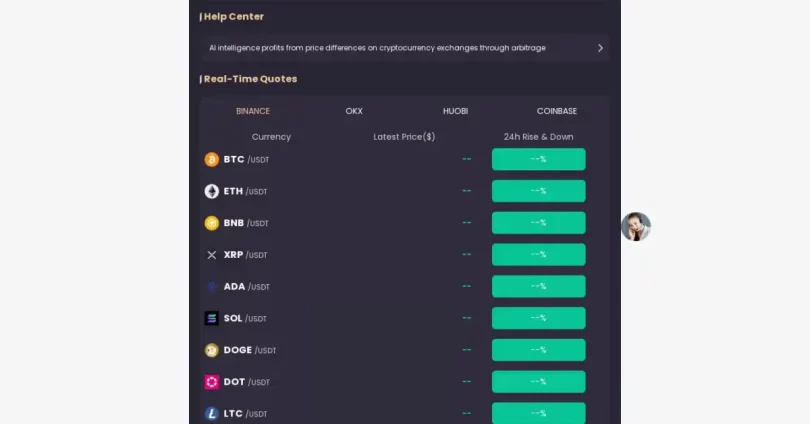Click the ETH /USDT pair label

(x=245, y=191)
